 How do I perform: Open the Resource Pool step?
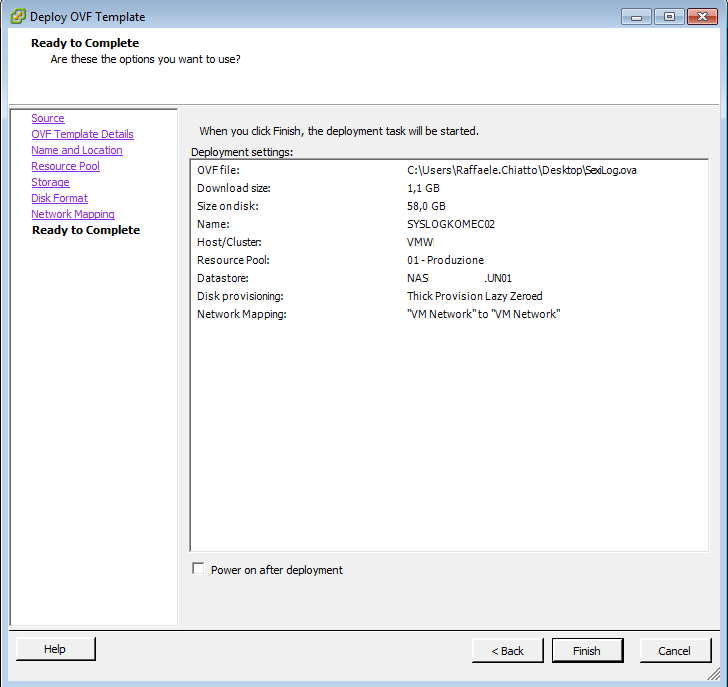(65, 166)
